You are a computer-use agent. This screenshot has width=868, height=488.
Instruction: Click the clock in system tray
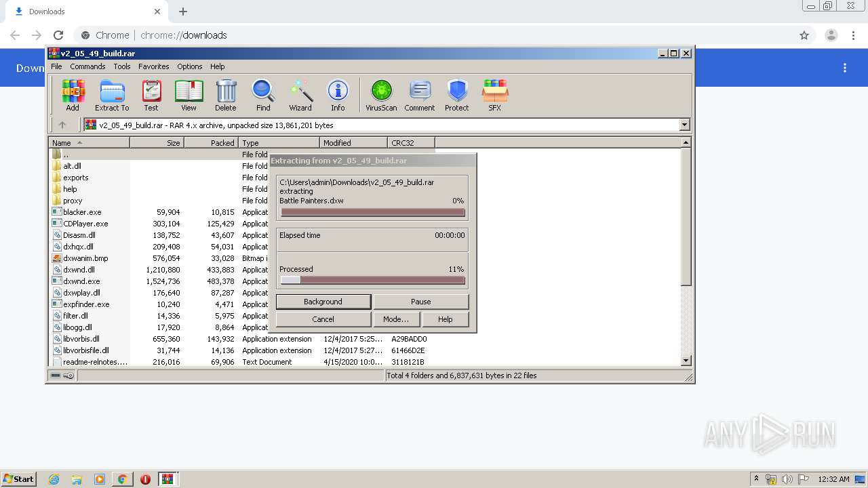[833, 479]
